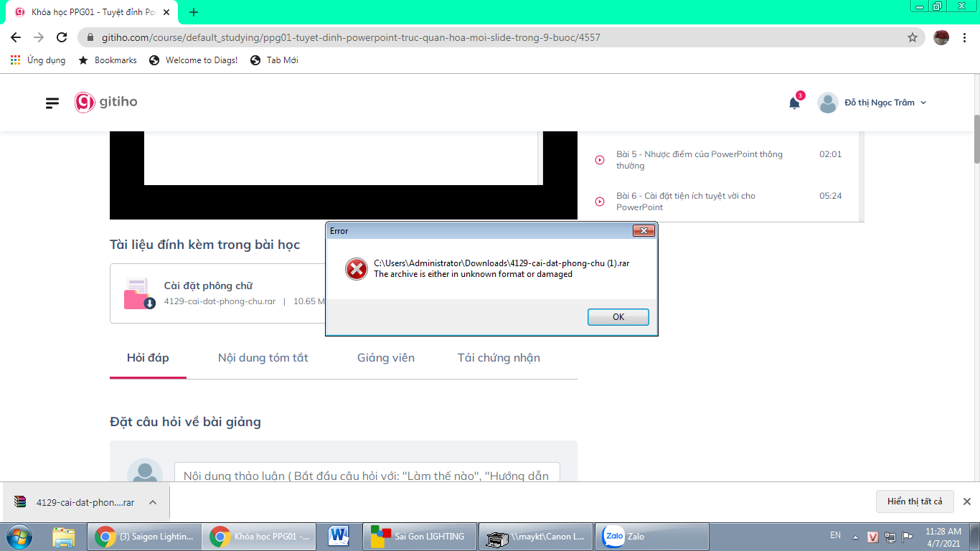Click the lock icon in address bar
Image resolution: width=980 pixels, height=551 pixels.
coord(90,37)
